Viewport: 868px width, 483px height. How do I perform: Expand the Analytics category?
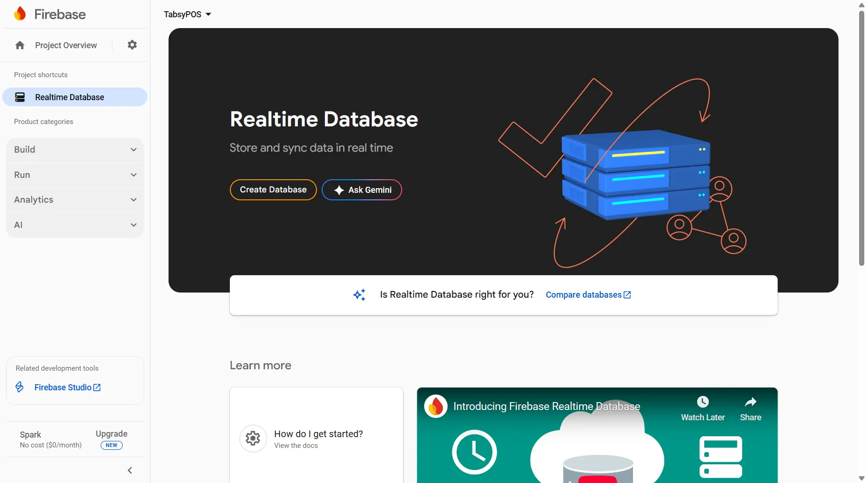[75, 200]
